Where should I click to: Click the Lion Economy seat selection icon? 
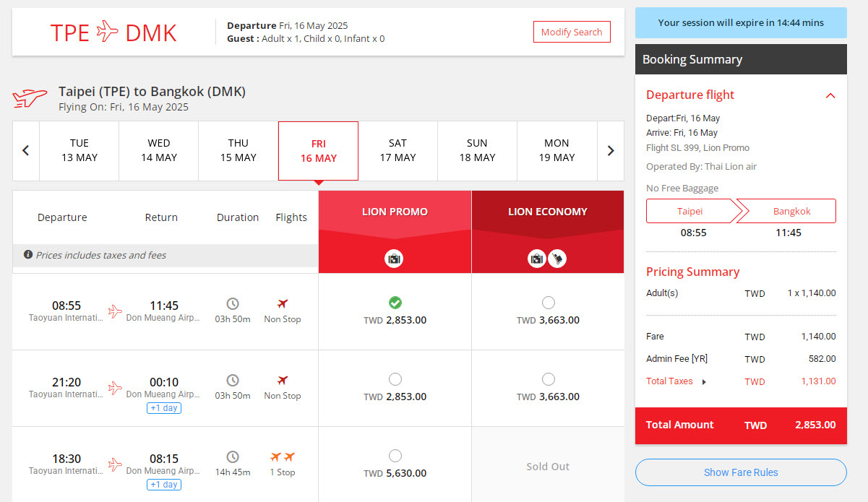coord(557,258)
